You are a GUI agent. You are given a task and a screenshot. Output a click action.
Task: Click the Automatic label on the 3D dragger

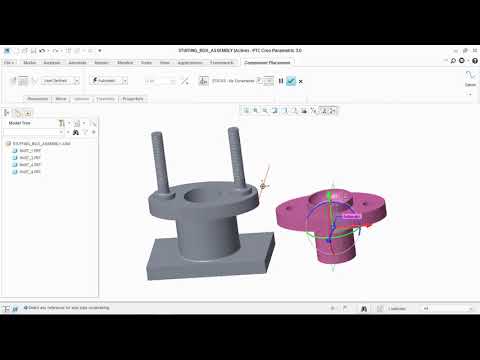tap(352, 216)
